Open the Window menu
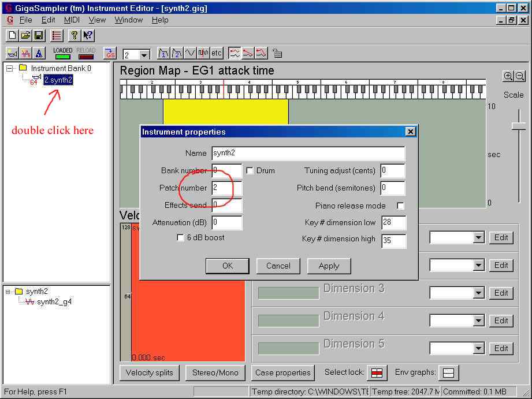This screenshot has height=399, width=532. (129, 20)
